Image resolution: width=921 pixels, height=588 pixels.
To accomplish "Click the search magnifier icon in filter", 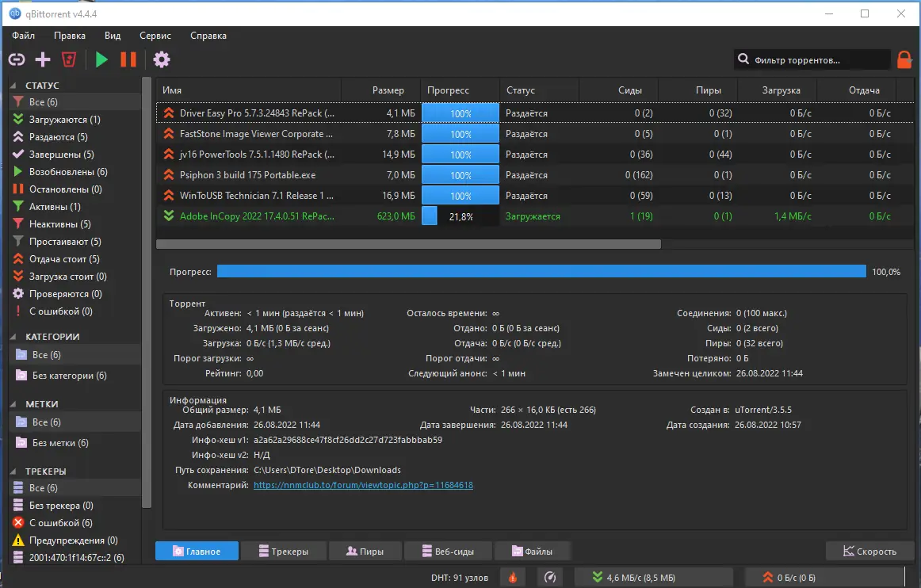I will [x=743, y=59].
